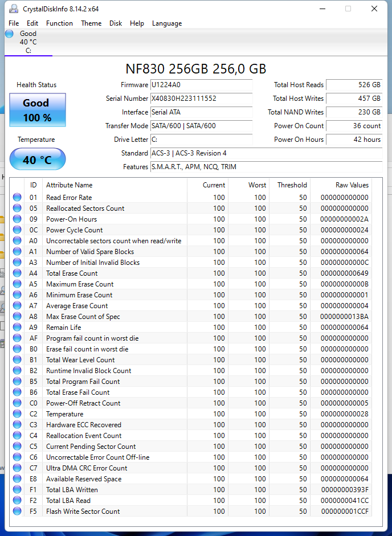Click status circle beside Current Pending Sector Count

pyautogui.click(x=17, y=446)
